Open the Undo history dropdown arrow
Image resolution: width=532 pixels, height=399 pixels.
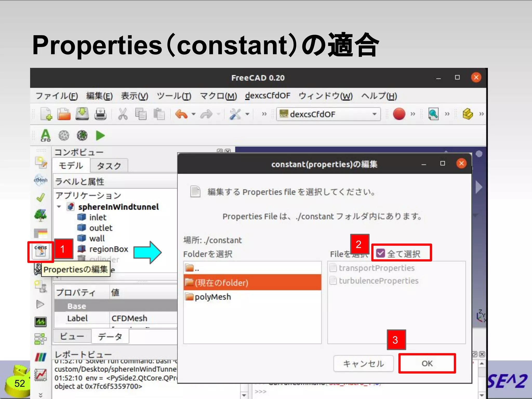194,114
